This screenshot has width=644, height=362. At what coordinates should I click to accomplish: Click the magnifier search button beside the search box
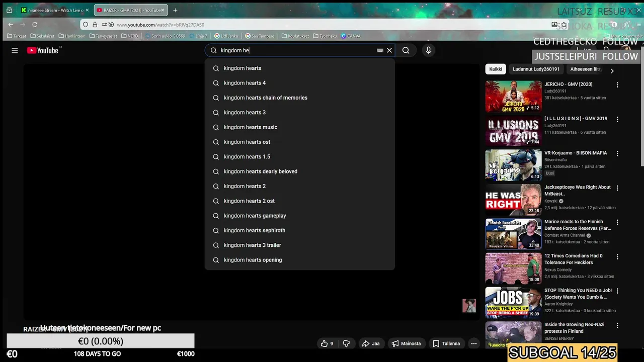(406, 50)
